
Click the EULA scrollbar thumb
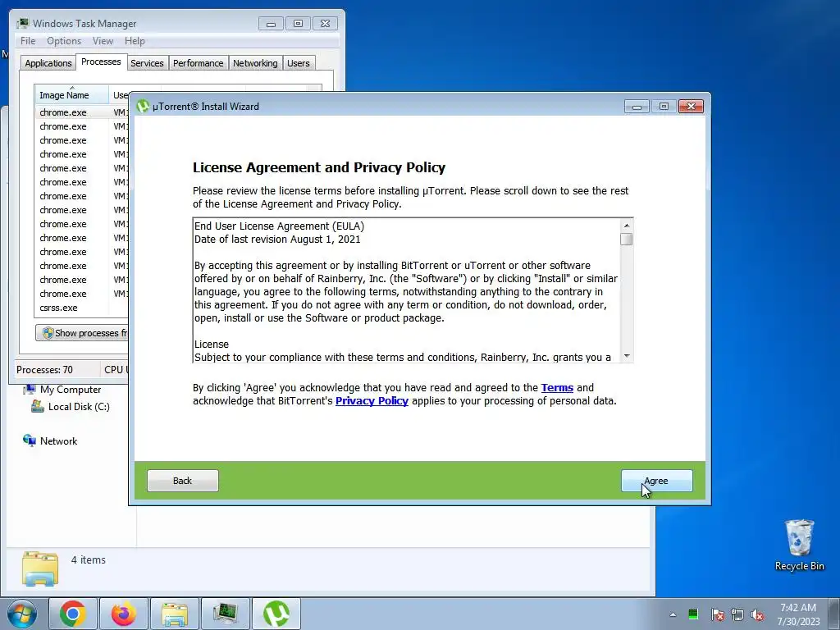point(626,239)
